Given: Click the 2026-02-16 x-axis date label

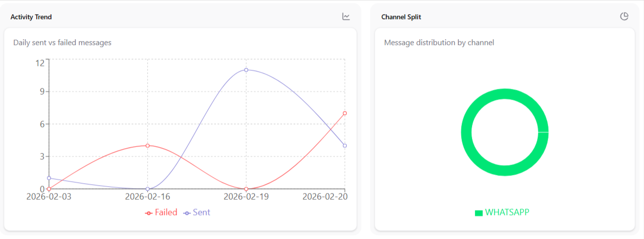Looking at the screenshot, I should click(x=147, y=197).
